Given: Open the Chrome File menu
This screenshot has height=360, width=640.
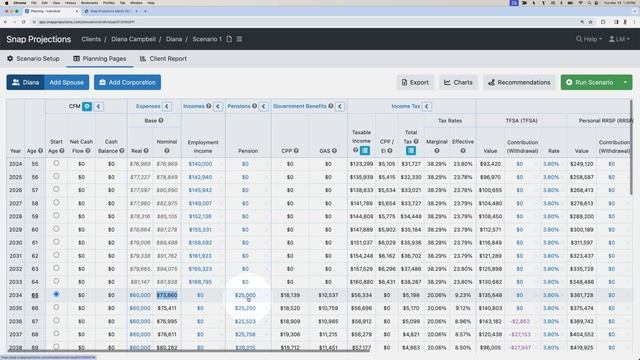Looking at the screenshot, I should click(34, 3).
